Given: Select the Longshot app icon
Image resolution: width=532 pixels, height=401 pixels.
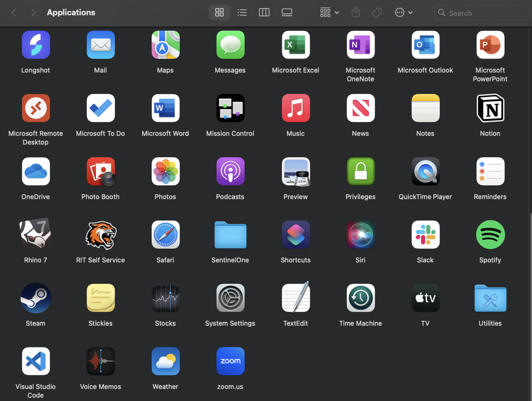Looking at the screenshot, I should [35, 45].
